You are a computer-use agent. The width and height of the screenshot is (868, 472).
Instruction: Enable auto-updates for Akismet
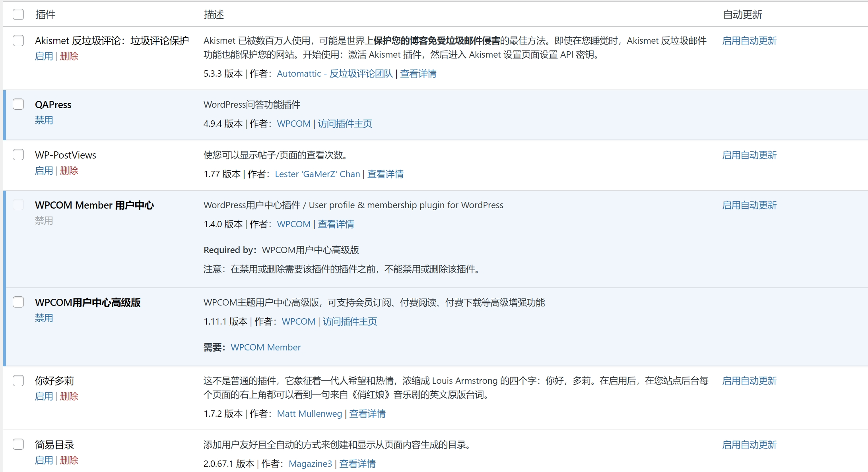(x=749, y=41)
